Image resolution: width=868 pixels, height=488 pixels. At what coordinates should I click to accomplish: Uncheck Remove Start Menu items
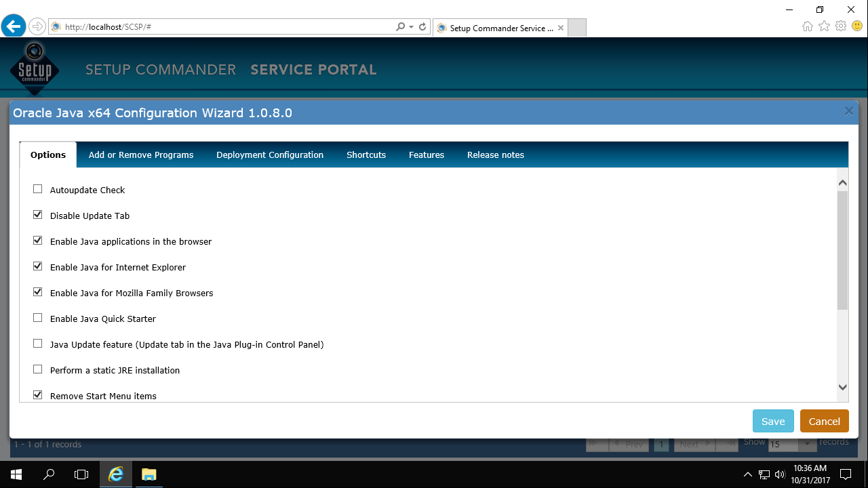[38, 395]
